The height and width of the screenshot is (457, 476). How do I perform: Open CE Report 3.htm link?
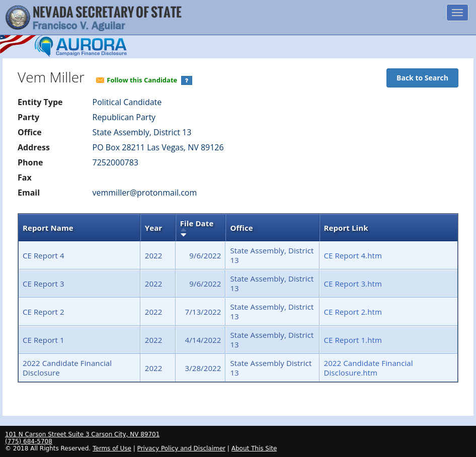[352, 284]
